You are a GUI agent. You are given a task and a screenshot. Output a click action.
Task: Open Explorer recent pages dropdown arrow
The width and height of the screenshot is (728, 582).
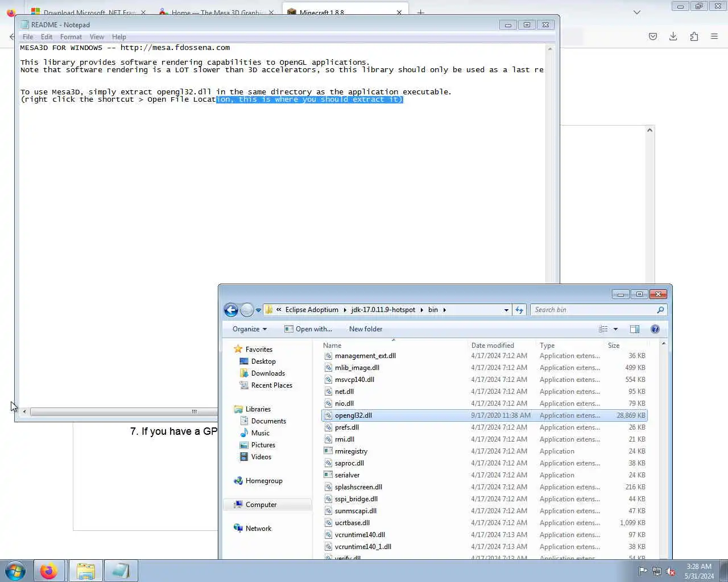pos(258,310)
